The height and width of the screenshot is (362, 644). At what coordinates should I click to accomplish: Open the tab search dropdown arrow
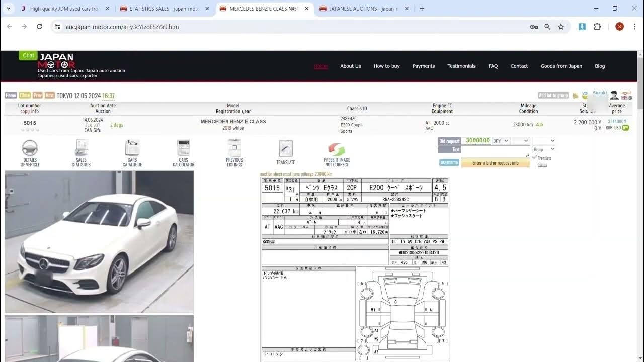[x=8, y=9]
